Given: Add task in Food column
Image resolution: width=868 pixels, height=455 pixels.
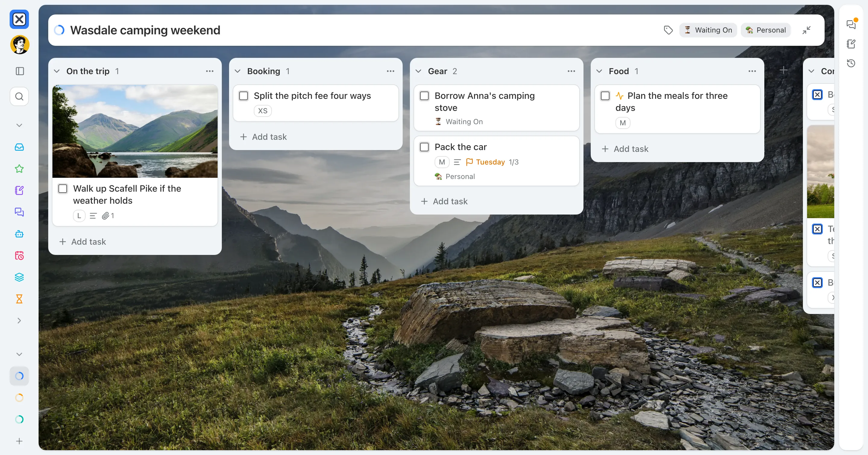Looking at the screenshot, I should tap(625, 149).
